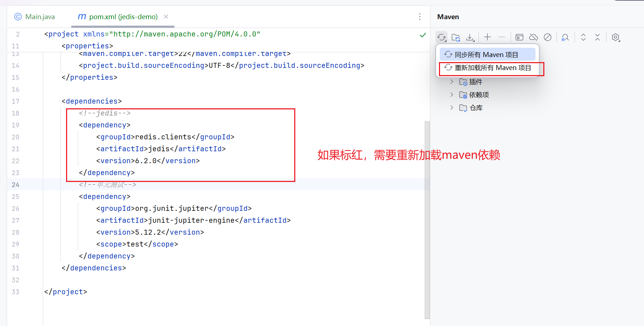Viewport: 644px width, 326px height.
Task: Click generate sources and update folders icon
Action: [456, 37]
